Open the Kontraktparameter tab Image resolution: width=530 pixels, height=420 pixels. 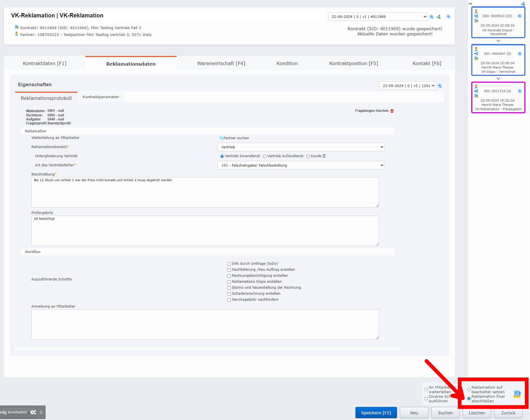[x=100, y=97]
